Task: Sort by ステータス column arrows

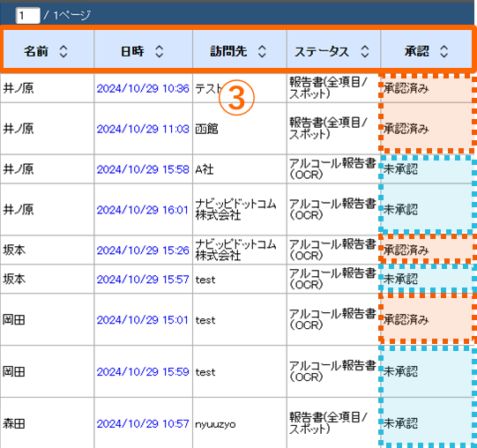Action: (x=365, y=51)
